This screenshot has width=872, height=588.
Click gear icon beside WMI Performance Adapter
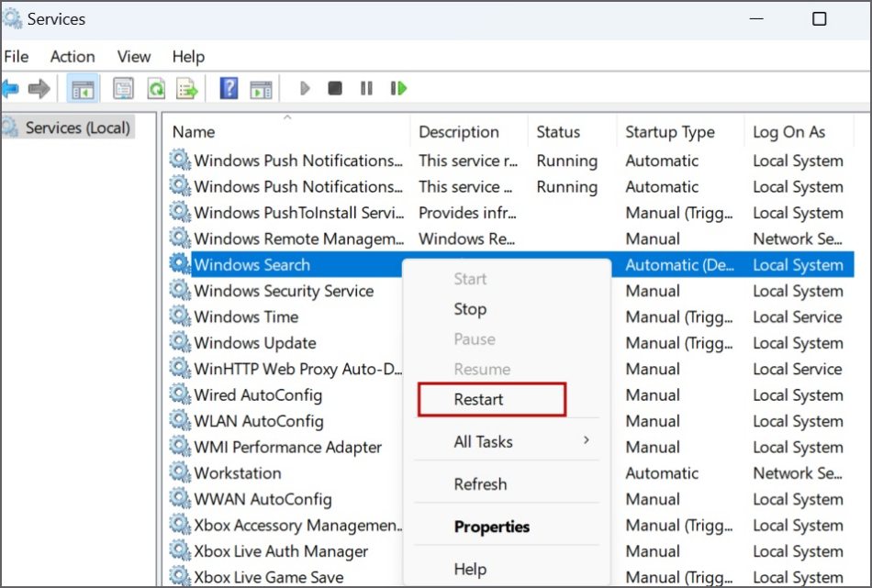coord(180,446)
